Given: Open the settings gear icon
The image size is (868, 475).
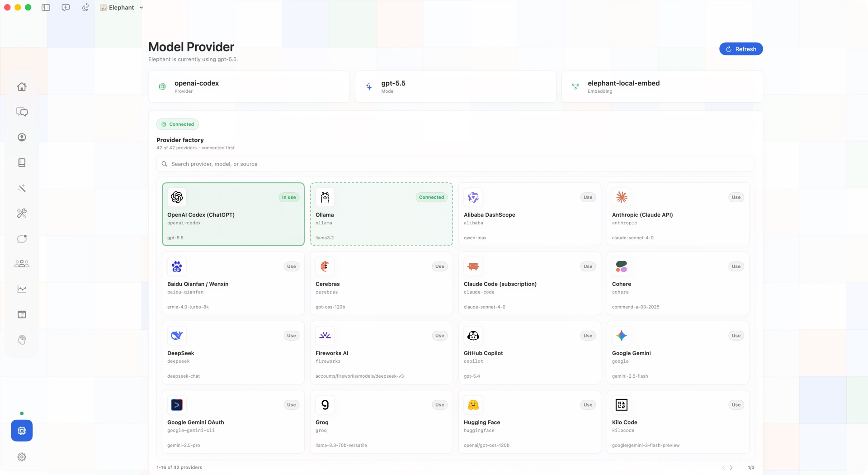Looking at the screenshot, I should click(22, 457).
